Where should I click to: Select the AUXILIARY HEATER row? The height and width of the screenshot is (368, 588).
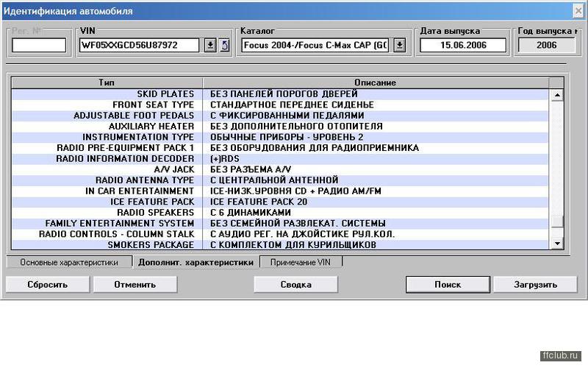(280, 127)
